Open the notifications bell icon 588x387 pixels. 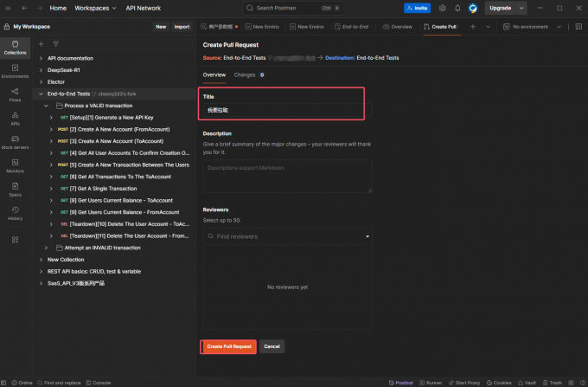(457, 8)
